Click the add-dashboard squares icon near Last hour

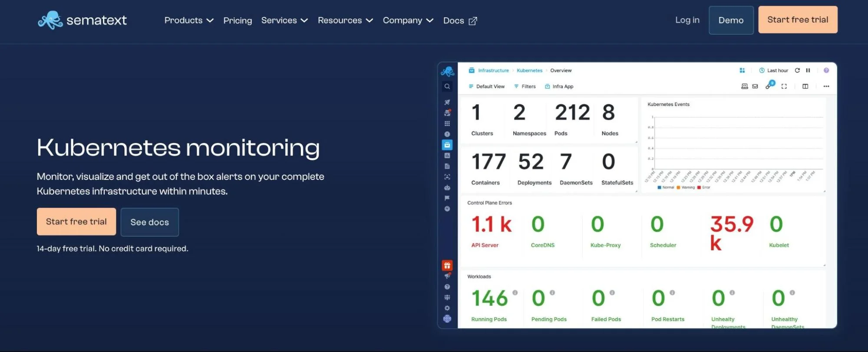pyautogui.click(x=742, y=70)
